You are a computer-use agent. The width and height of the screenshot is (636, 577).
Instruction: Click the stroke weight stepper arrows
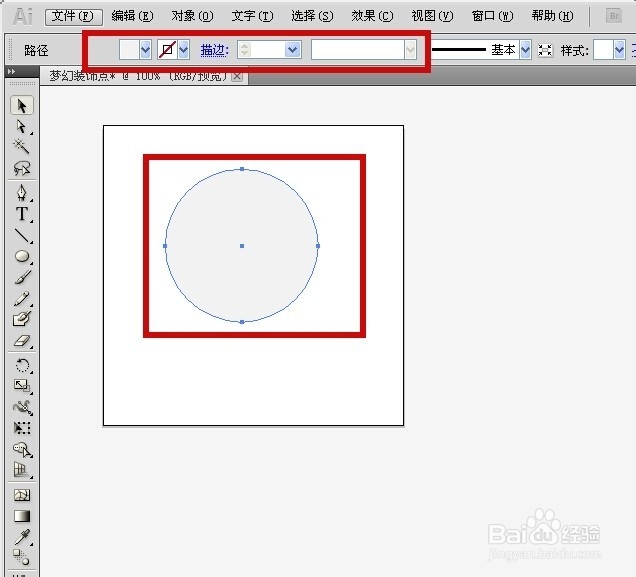(x=244, y=50)
